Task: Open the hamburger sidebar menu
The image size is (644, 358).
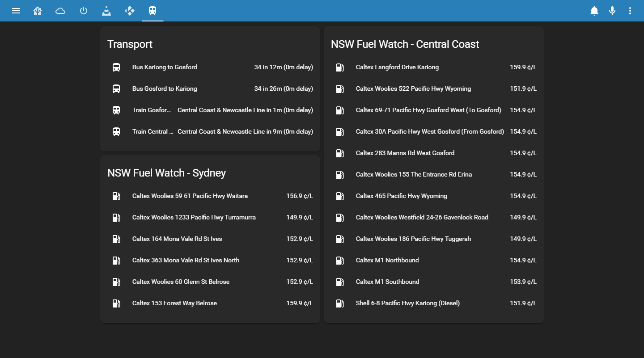Action: tap(16, 11)
